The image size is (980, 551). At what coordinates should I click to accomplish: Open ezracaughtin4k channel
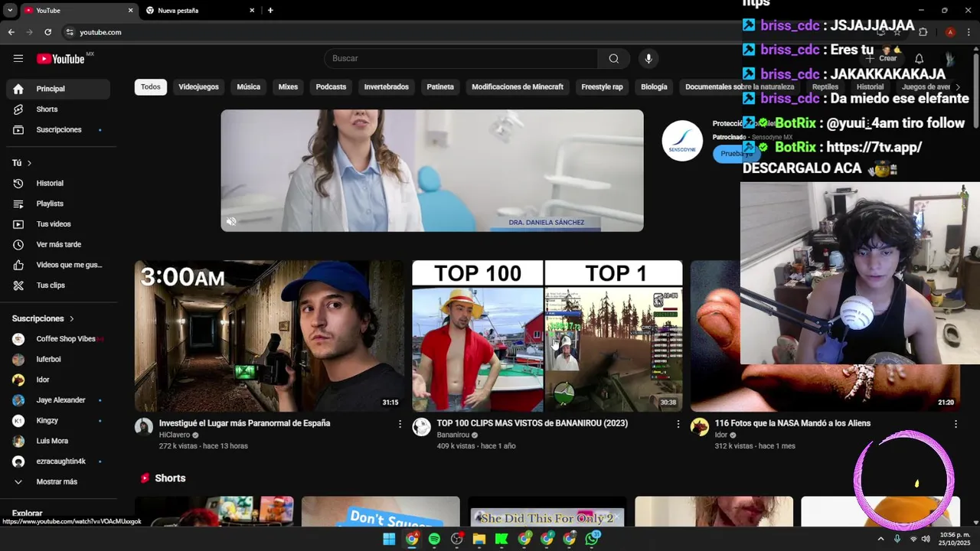(58, 461)
